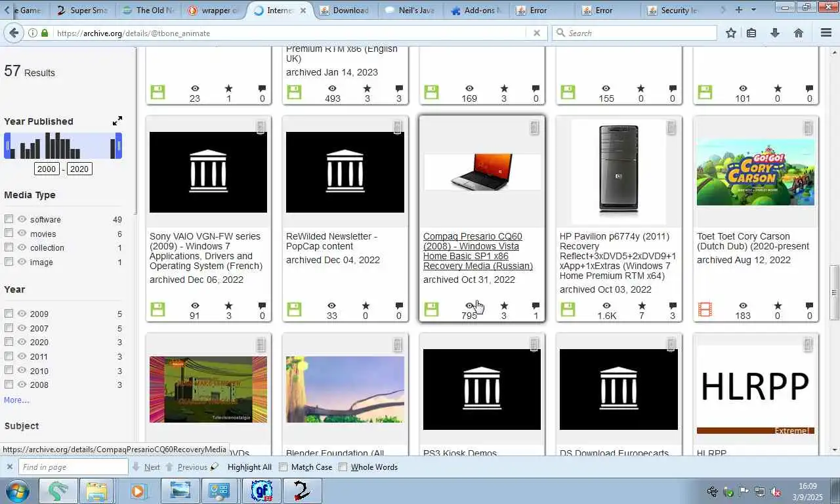Open downloads arrow in toolbar
This screenshot has width=840, height=504.
point(774,33)
